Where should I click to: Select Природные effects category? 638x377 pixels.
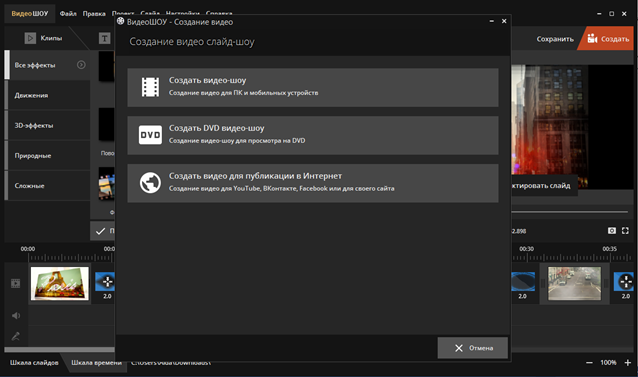[x=47, y=155]
